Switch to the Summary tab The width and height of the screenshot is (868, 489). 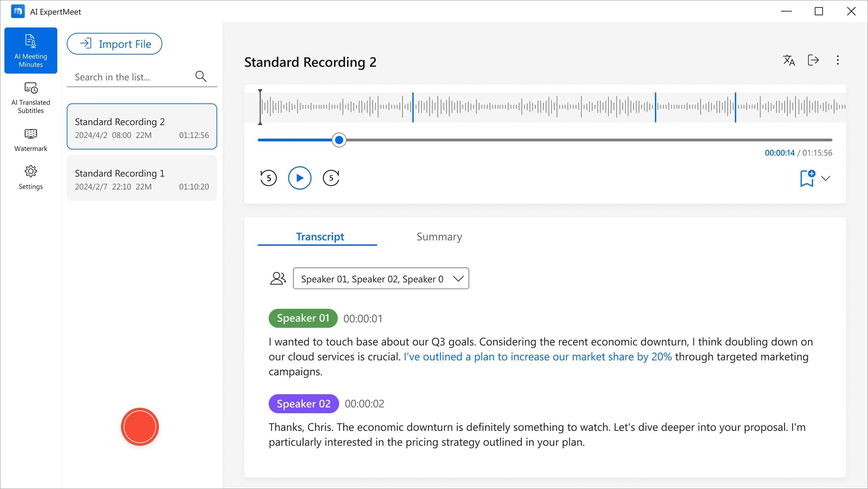[x=439, y=237]
